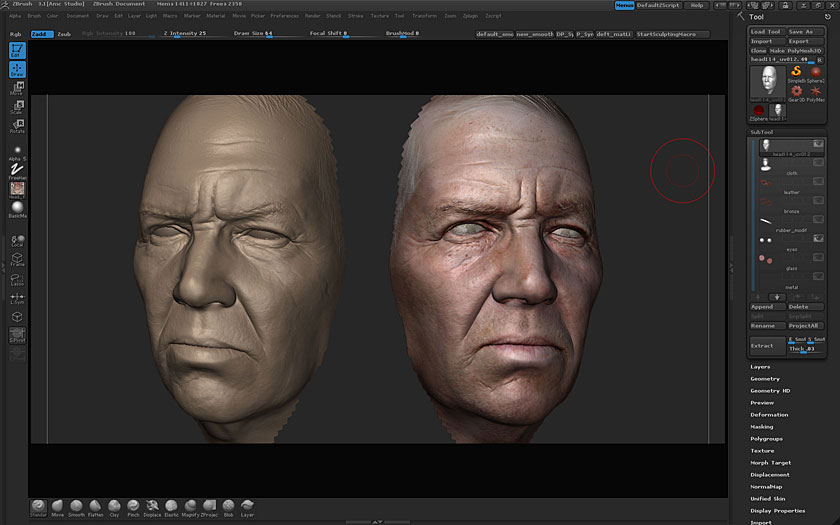Select the Move brush
Viewport: 840px width, 525px height.
[x=57, y=508]
